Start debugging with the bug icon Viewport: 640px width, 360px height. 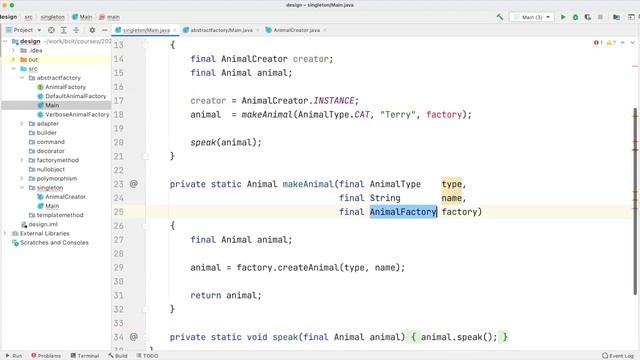576,17
